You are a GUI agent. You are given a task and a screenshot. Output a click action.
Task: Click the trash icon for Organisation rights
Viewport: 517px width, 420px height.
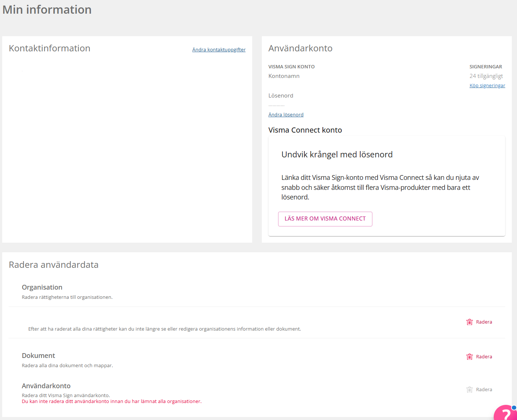click(469, 322)
